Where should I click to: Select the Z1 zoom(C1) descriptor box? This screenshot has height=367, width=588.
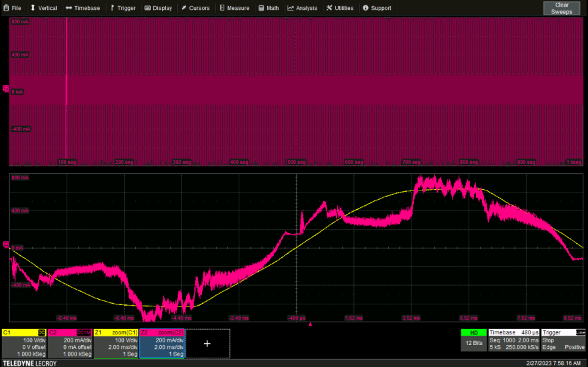(116, 343)
